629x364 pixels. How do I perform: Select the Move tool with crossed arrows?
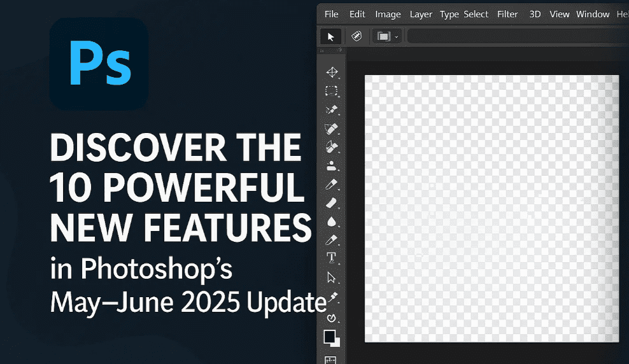click(x=332, y=72)
